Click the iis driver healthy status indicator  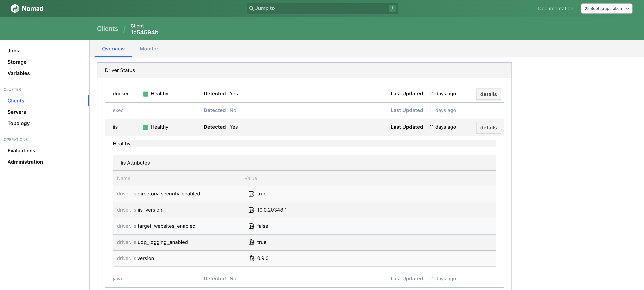pos(145,127)
